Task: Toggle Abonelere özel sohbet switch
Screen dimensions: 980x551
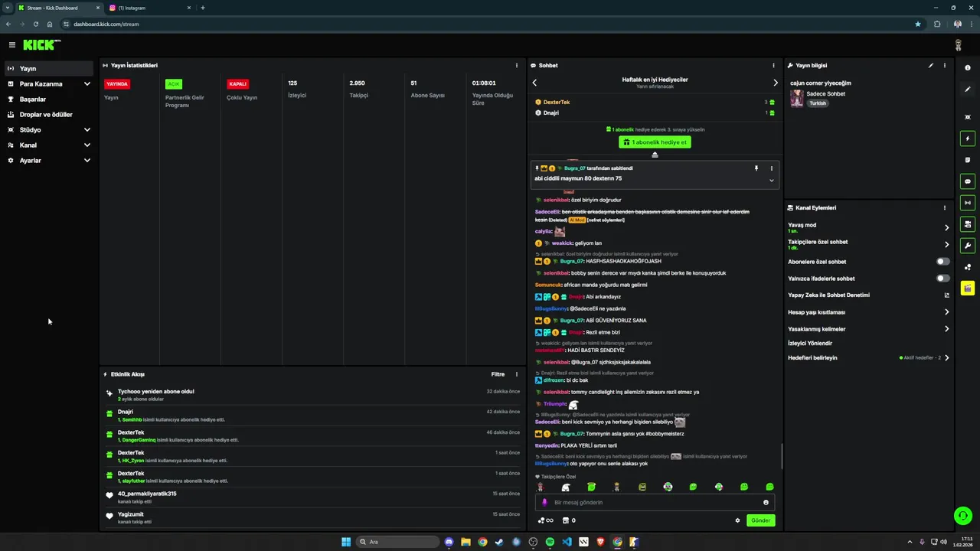Action: 943,262
